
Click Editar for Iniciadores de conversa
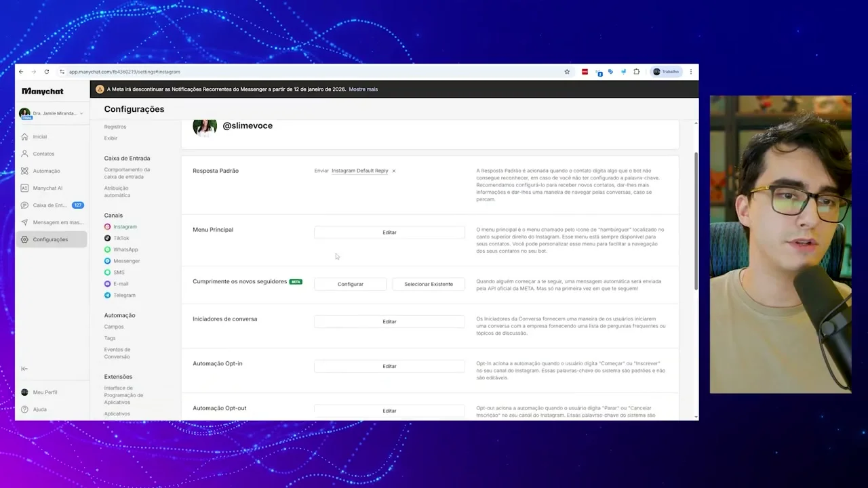389,322
